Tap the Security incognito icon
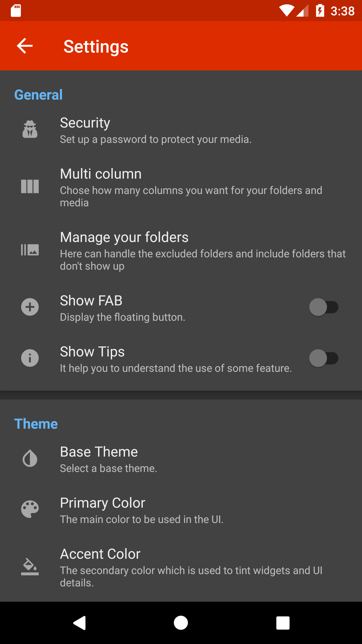Screen dimensions: 362x644 pyautogui.click(x=30, y=129)
